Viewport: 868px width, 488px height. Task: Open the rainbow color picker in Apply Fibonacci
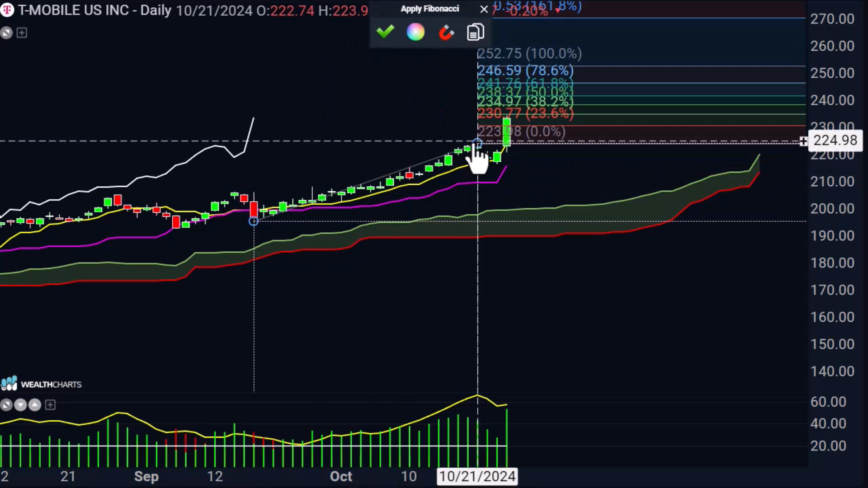tap(415, 32)
